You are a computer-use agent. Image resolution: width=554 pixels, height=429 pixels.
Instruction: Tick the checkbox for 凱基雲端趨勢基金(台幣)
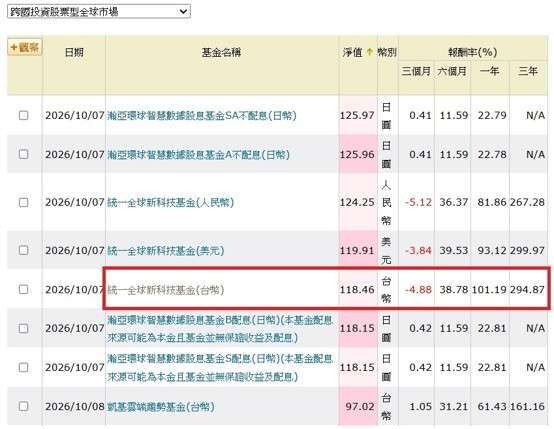point(24,406)
